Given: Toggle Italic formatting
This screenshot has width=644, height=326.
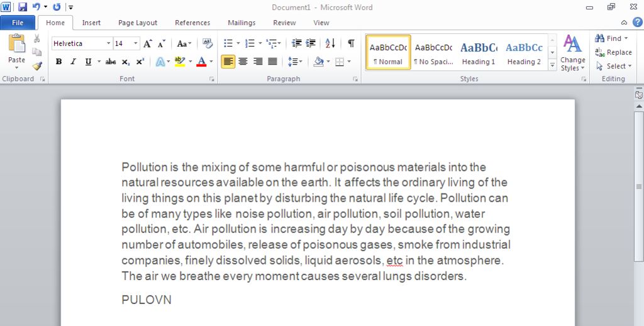Looking at the screenshot, I should coord(73,62).
